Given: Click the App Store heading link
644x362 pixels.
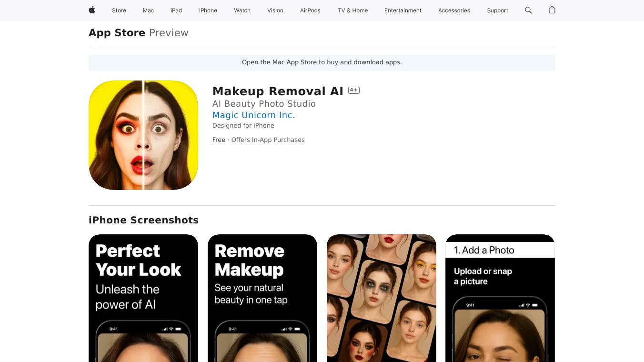Looking at the screenshot, I should click(117, 33).
